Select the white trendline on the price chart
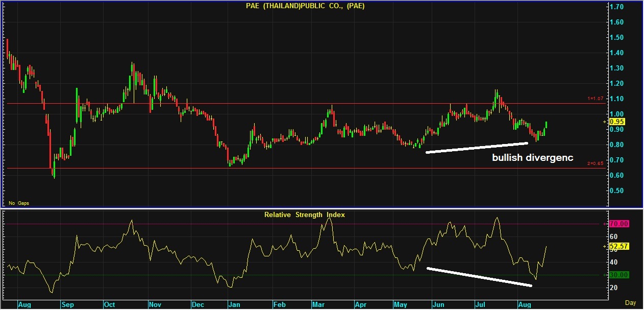The image size is (644, 310). coord(477,148)
